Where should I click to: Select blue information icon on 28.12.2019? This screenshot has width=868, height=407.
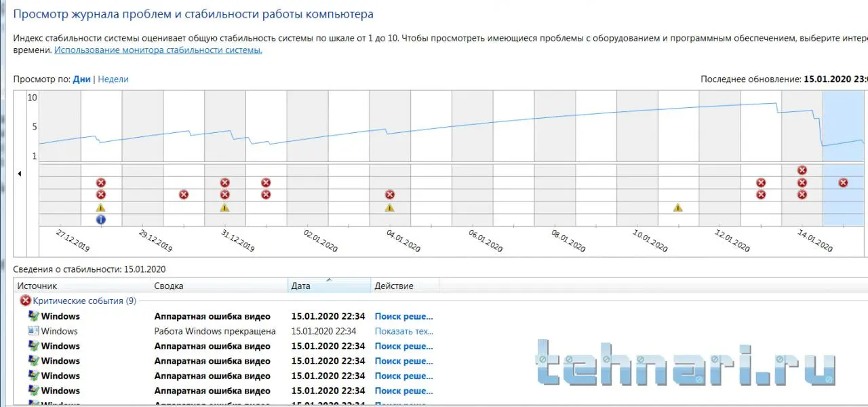101,220
